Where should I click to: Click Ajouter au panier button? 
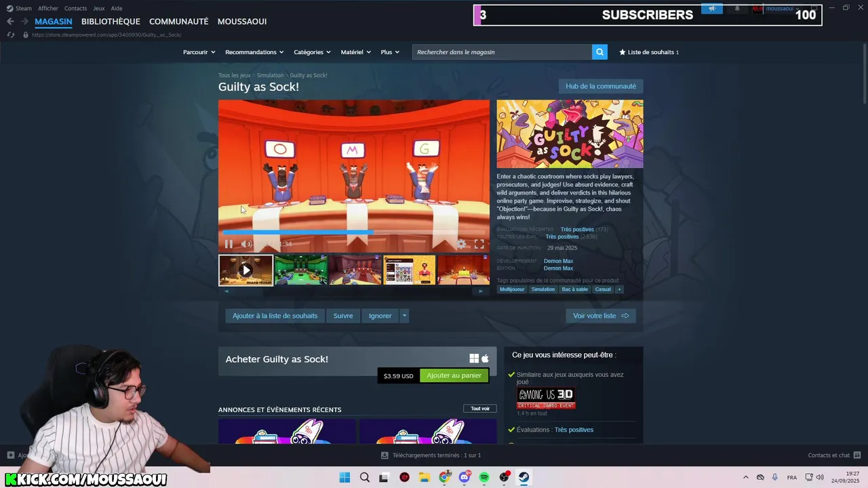click(454, 375)
